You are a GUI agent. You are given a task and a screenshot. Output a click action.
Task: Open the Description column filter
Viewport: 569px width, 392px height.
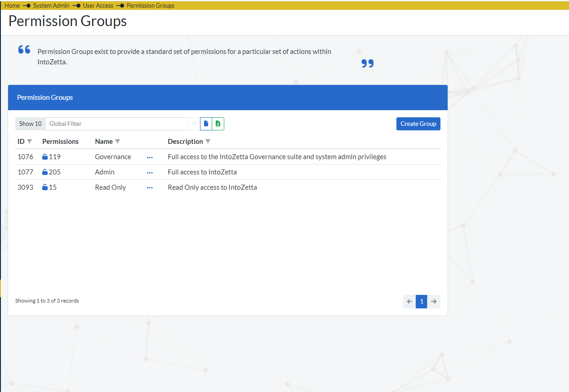(x=208, y=142)
